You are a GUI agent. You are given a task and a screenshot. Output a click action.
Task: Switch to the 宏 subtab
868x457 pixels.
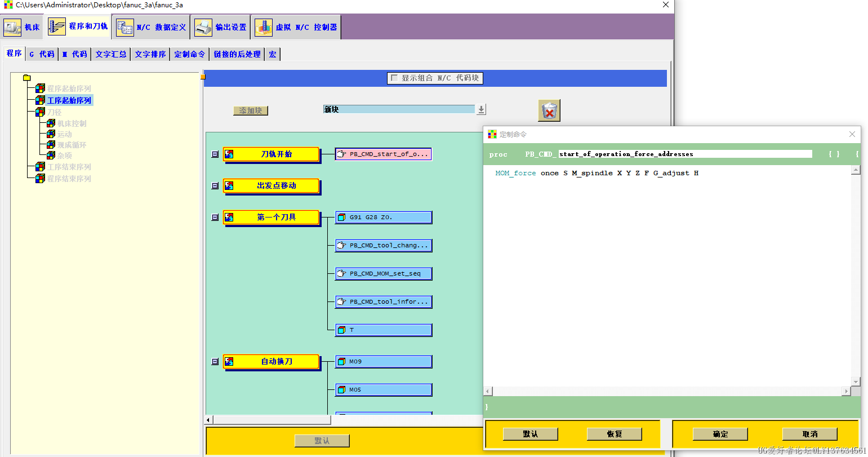pos(273,54)
